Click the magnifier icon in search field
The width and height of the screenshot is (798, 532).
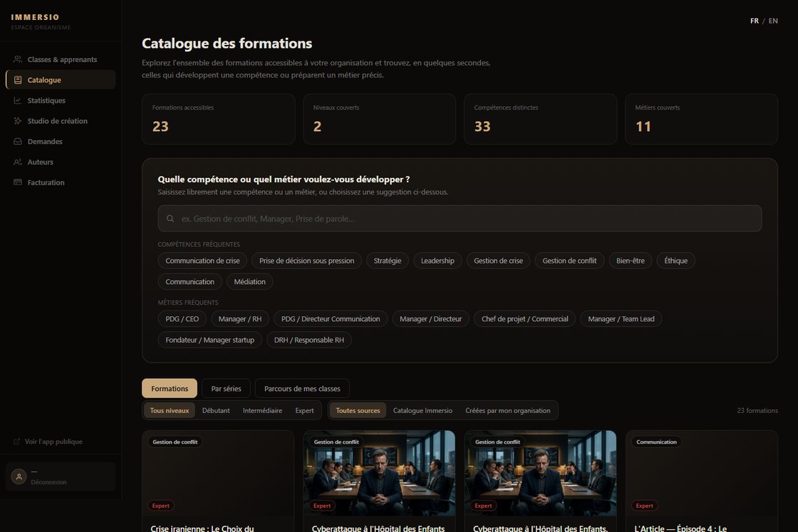click(170, 219)
